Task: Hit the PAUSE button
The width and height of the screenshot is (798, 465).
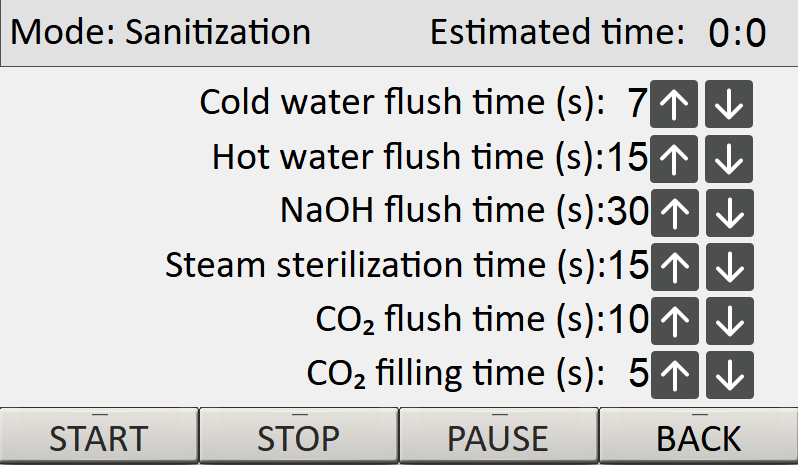Action: pos(498,438)
